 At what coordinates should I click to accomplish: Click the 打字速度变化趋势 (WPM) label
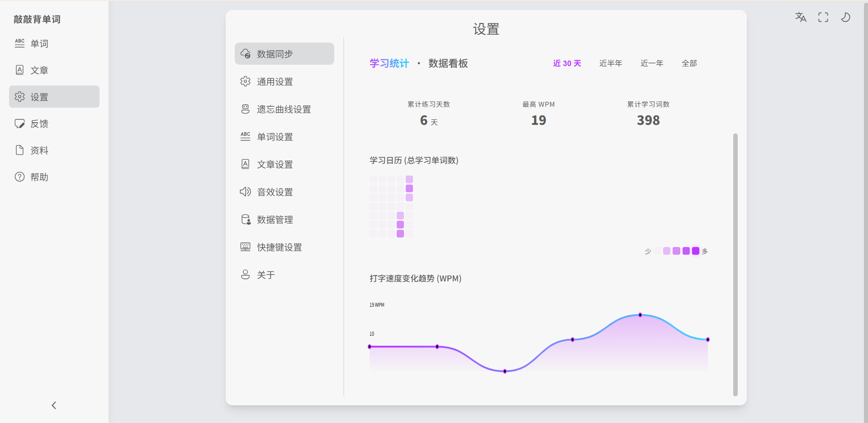(415, 278)
